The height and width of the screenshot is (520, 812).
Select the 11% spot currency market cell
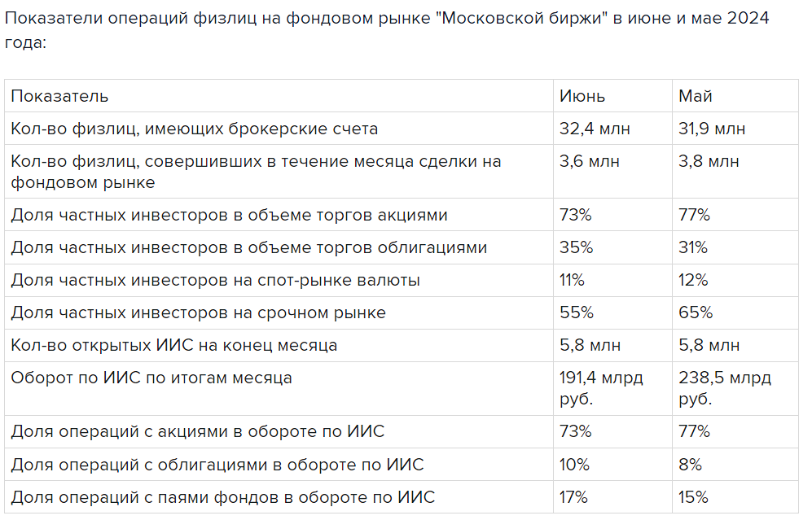click(572, 280)
